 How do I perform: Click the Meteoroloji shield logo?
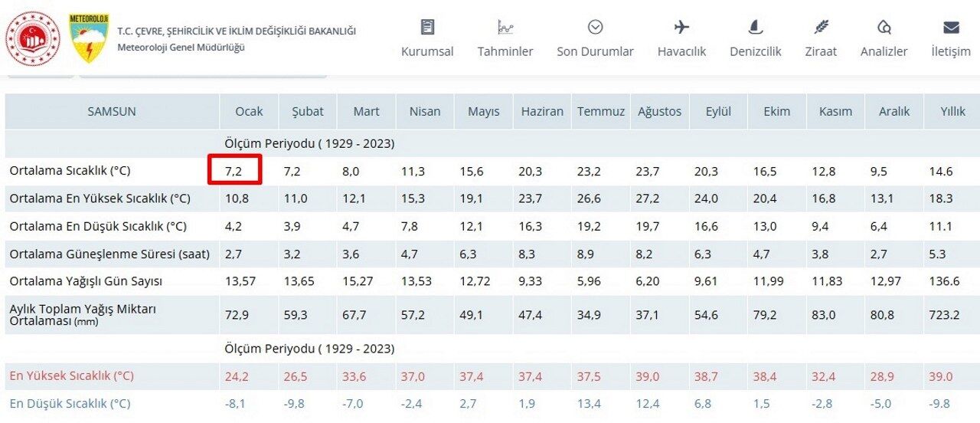[89, 38]
